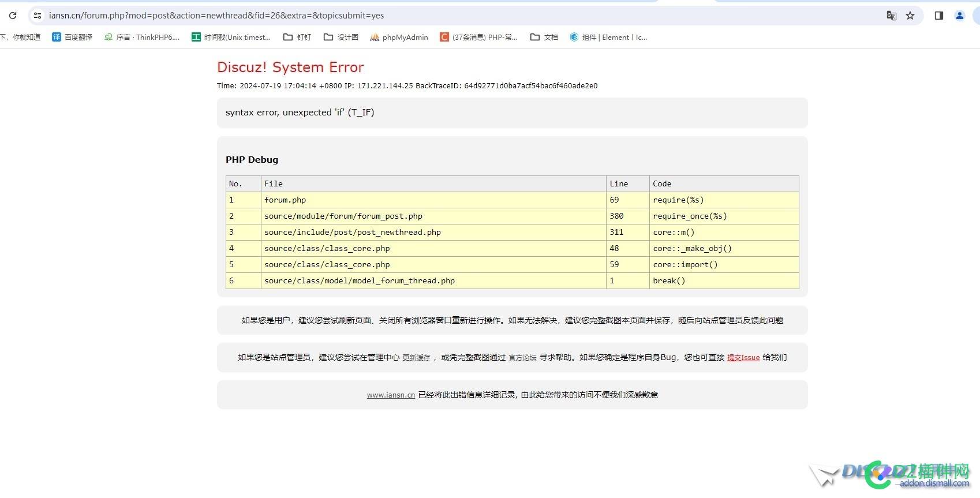980x498 pixels.
Task: Reload the page with the refresh icon
Action: [x=13, y=16]
